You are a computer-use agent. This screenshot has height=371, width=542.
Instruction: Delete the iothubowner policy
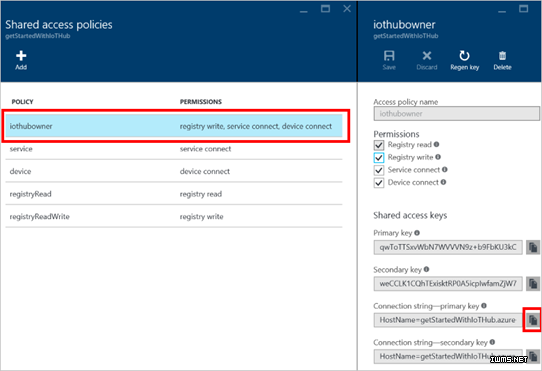(x=502, y=60)
